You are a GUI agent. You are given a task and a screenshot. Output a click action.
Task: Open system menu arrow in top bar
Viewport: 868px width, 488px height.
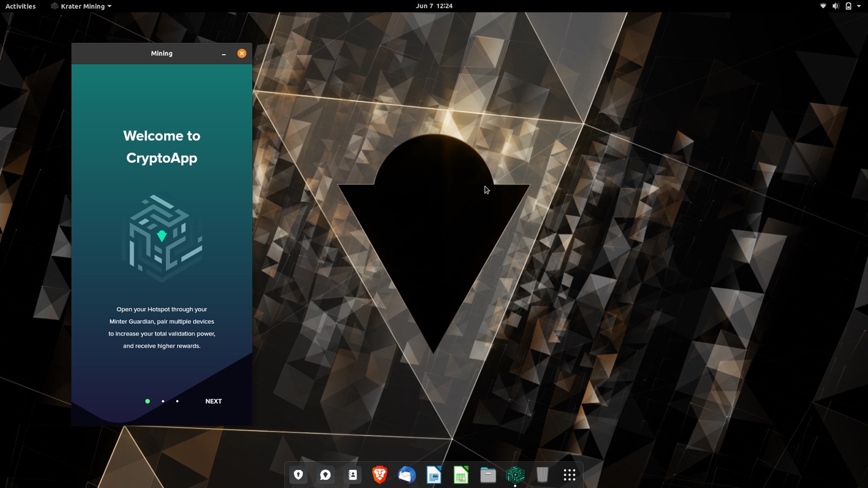pyautogui.click(x=859, y=6)
